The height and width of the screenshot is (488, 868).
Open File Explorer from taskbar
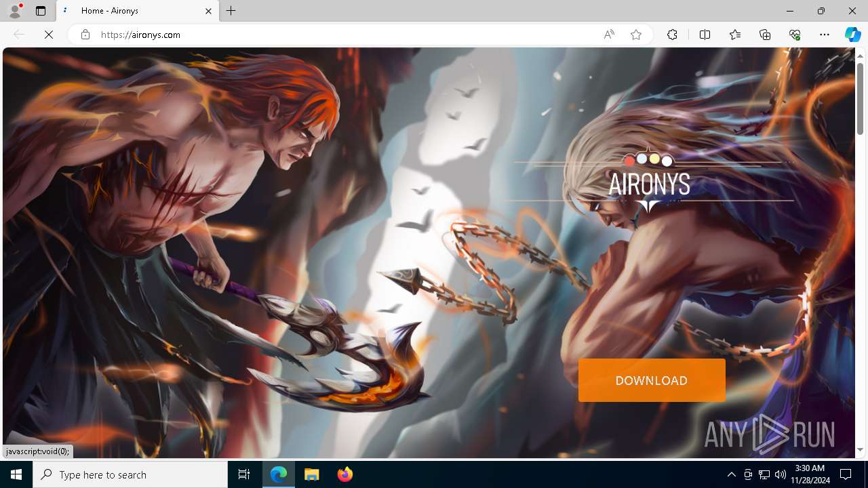[x=312, y=474]
